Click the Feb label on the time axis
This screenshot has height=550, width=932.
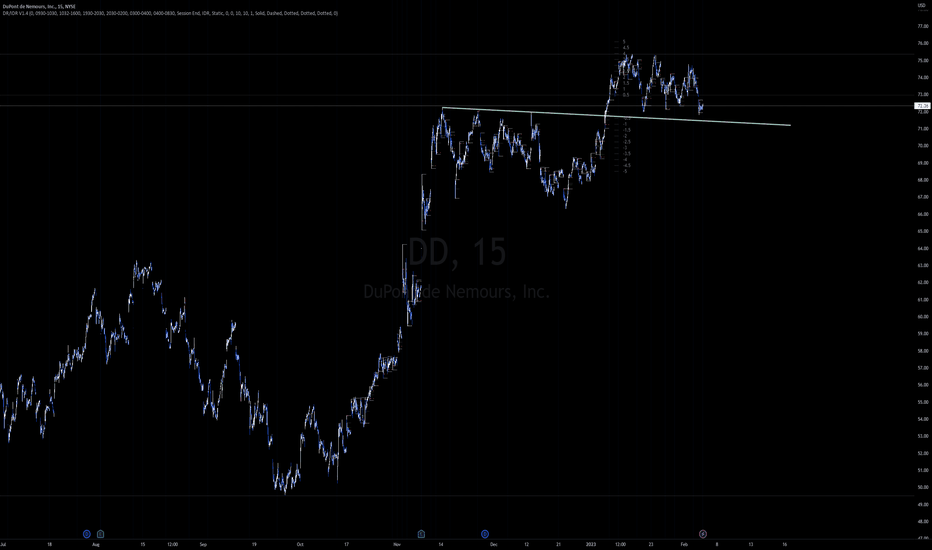coord(684,544)
